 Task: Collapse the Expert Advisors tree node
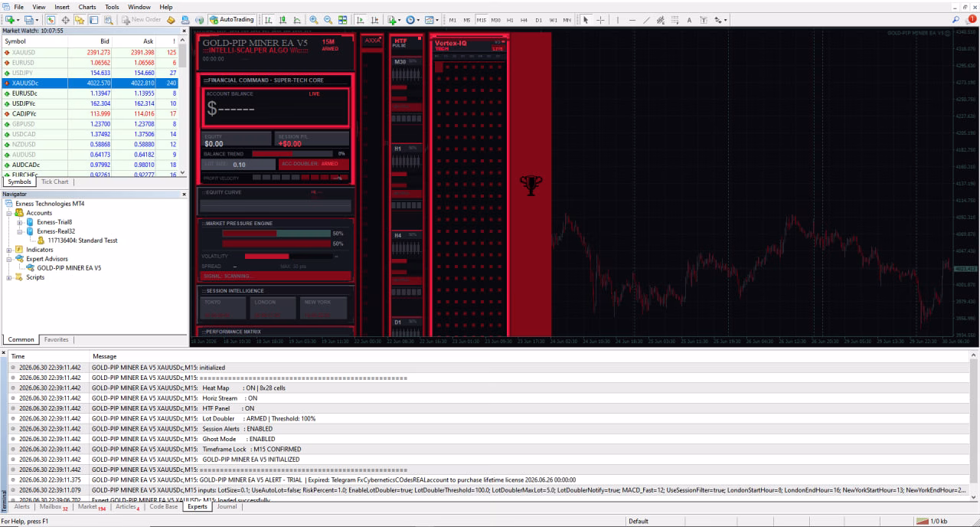[x=9, y=259]
